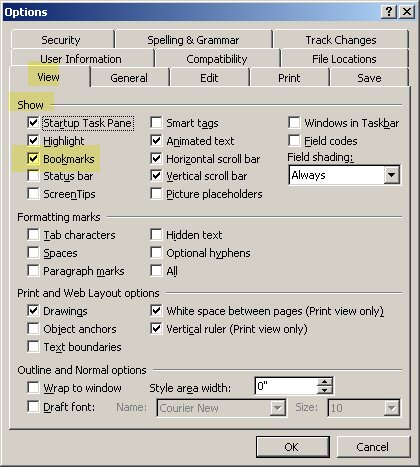This screenshot has height=467, width=420.
Task: Check the Text boundaries option
Action: pyautogui.click(x=33, y=347)
